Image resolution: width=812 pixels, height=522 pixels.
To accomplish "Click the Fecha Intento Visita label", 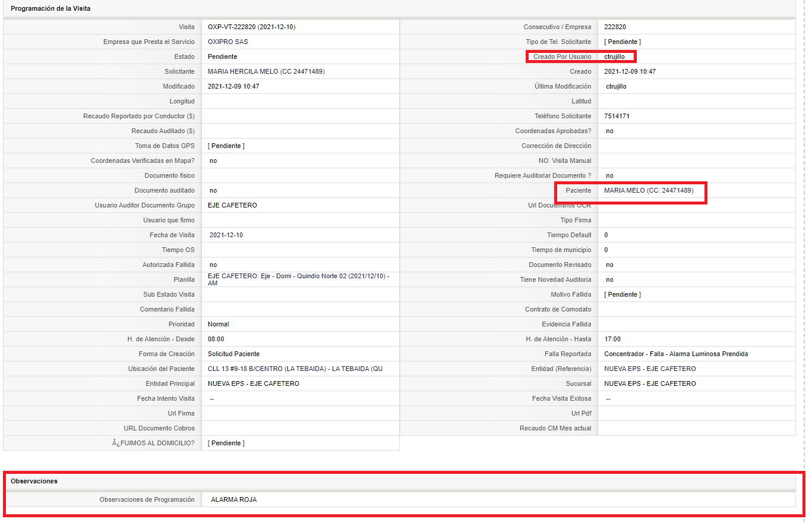I will (x=166, y=398).
